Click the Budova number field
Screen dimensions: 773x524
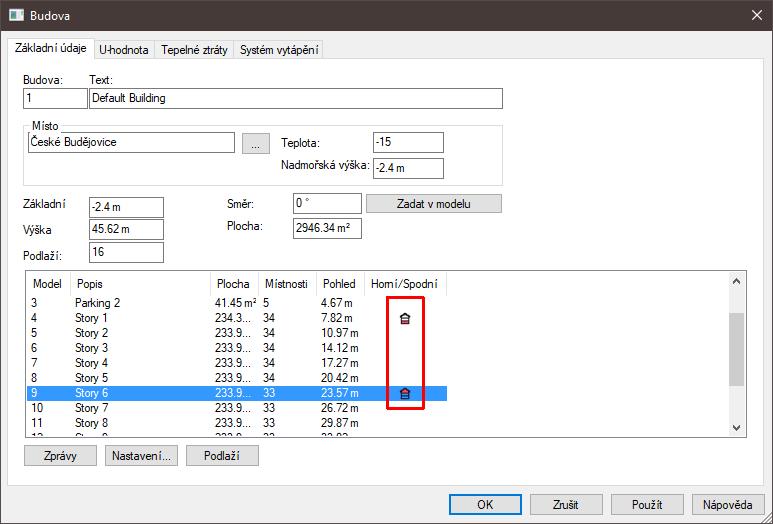click(x=55, y=99)
